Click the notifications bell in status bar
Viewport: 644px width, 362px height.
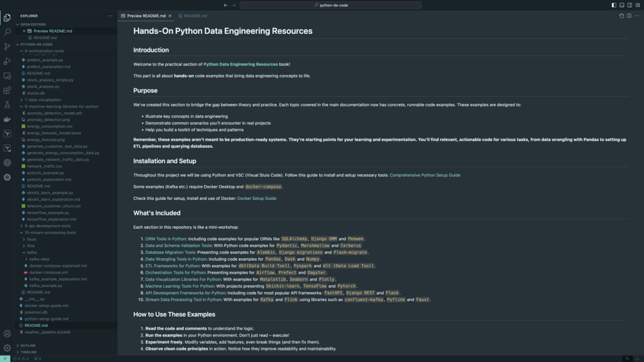(x=637, y=359)
